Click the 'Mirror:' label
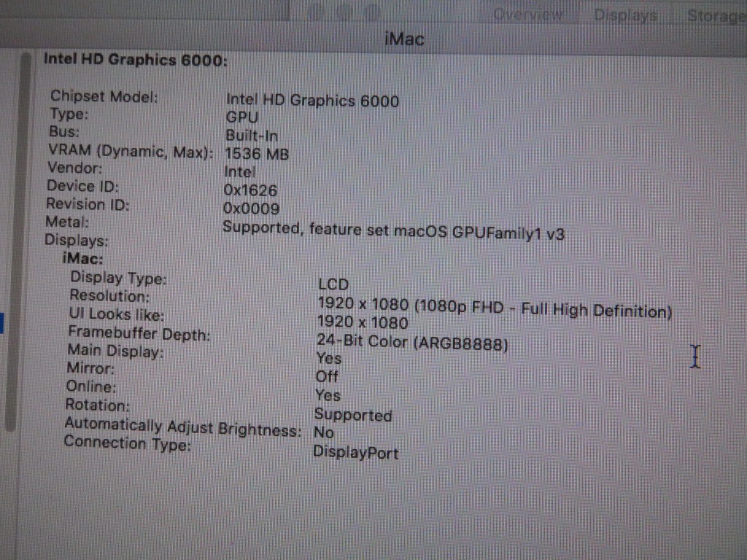The image size is (747, 560). (90, 368)
